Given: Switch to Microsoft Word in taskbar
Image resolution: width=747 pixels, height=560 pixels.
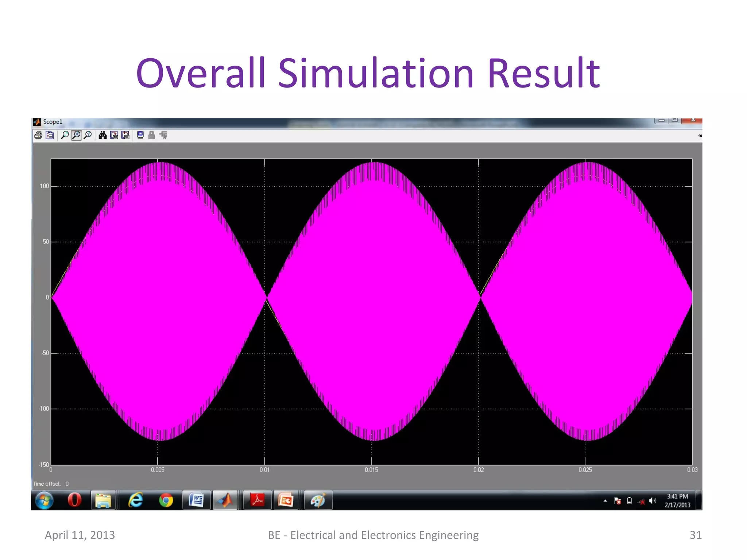Looking at the screenshot, I should tap(196, 500).
